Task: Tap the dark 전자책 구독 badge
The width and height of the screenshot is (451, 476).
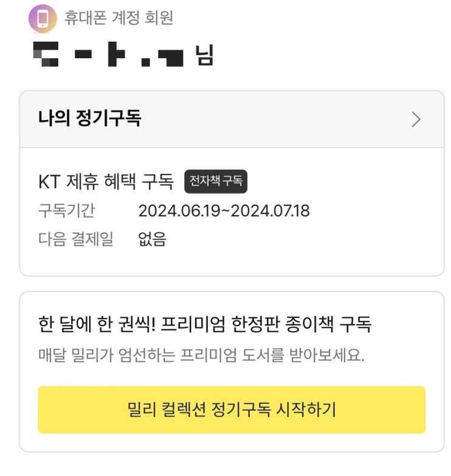Action: [x=215, y=181]
